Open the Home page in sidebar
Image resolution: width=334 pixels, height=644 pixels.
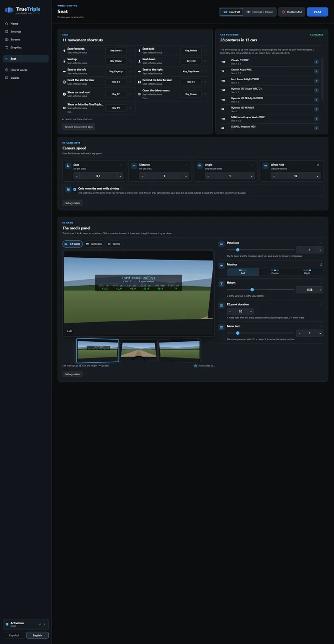click(26, 24)
